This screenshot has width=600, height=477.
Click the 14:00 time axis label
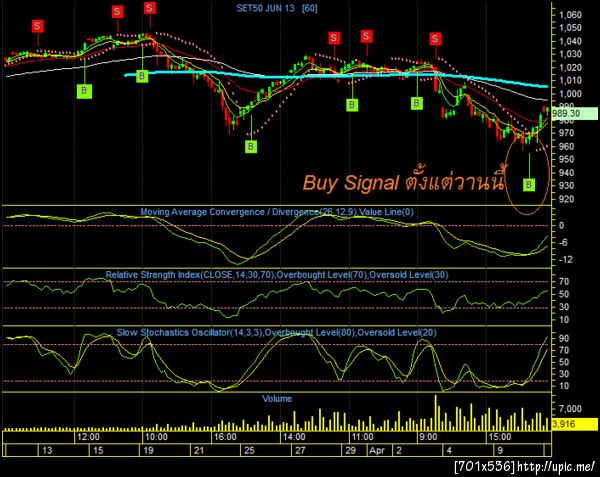293,437
